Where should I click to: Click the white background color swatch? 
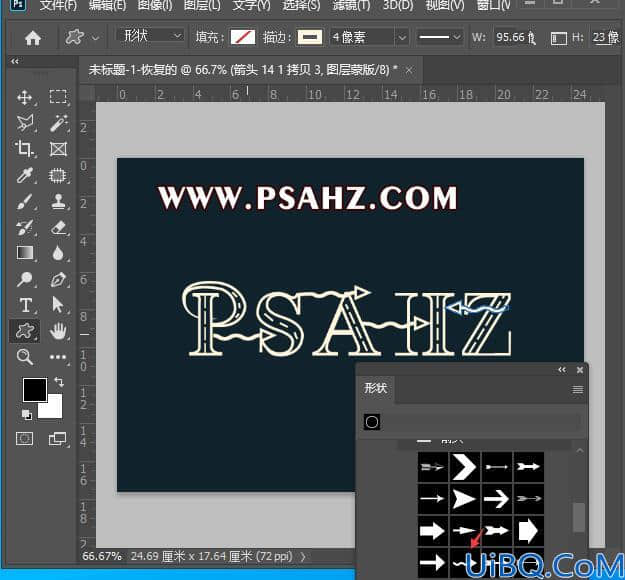[x=55, y=410]
